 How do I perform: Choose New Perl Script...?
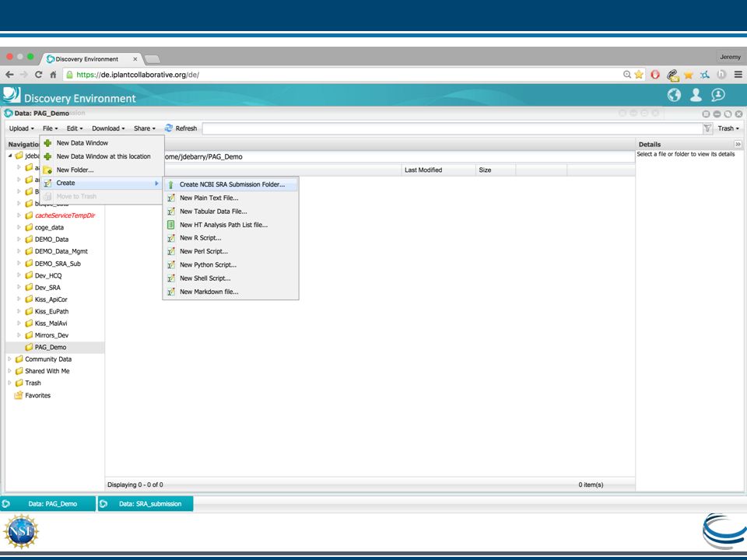pos(231,251)
